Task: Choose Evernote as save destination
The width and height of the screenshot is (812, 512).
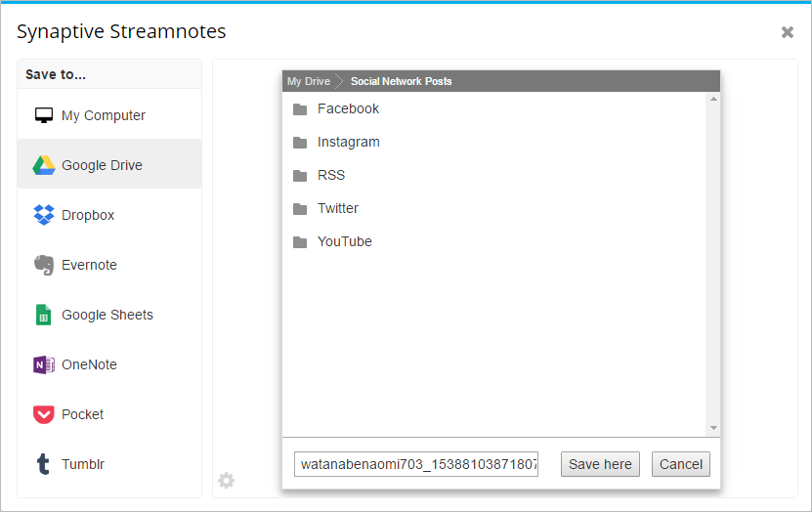Action: (x=109, y=265)
